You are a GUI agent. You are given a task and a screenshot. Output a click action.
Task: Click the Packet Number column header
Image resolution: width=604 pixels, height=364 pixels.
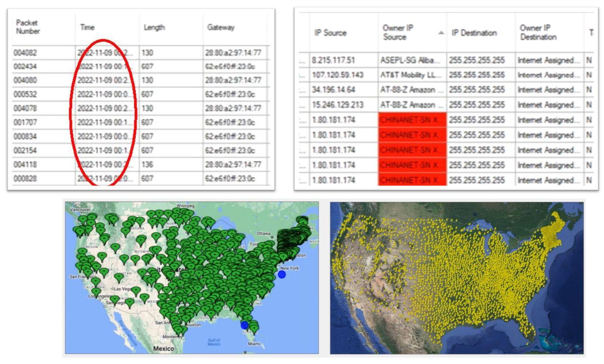click(x=28, y=26)
